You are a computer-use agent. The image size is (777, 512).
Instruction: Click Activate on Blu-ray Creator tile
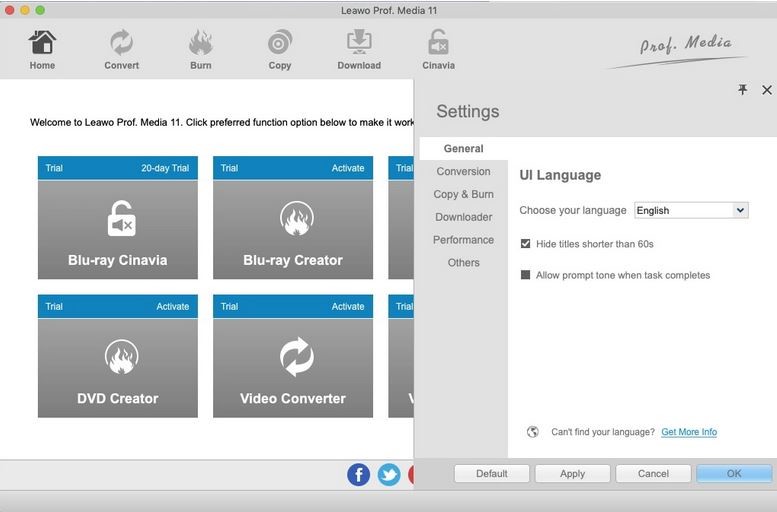(x=348, y=168)
